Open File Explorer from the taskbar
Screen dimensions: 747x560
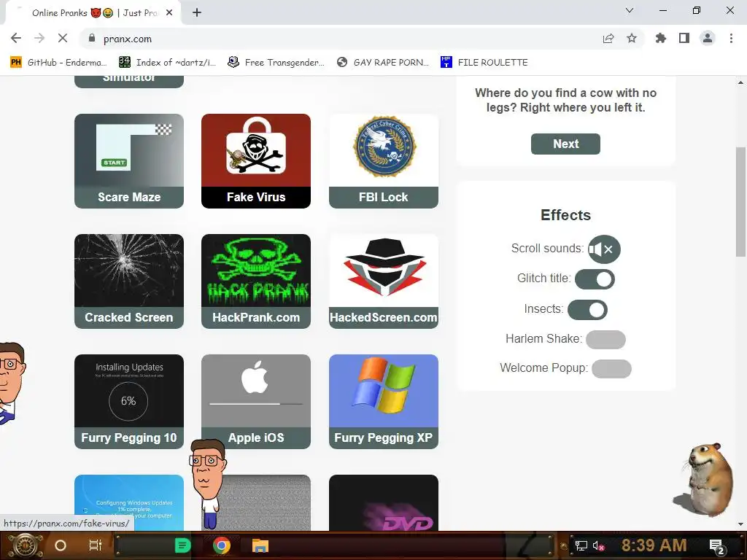(260, 545)
